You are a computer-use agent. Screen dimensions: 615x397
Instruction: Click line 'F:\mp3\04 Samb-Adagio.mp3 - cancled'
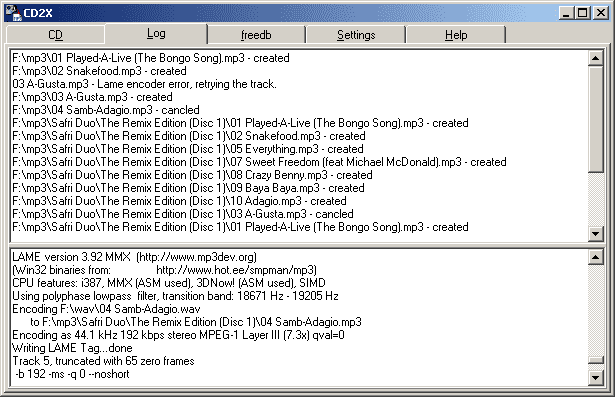point(106,110)
